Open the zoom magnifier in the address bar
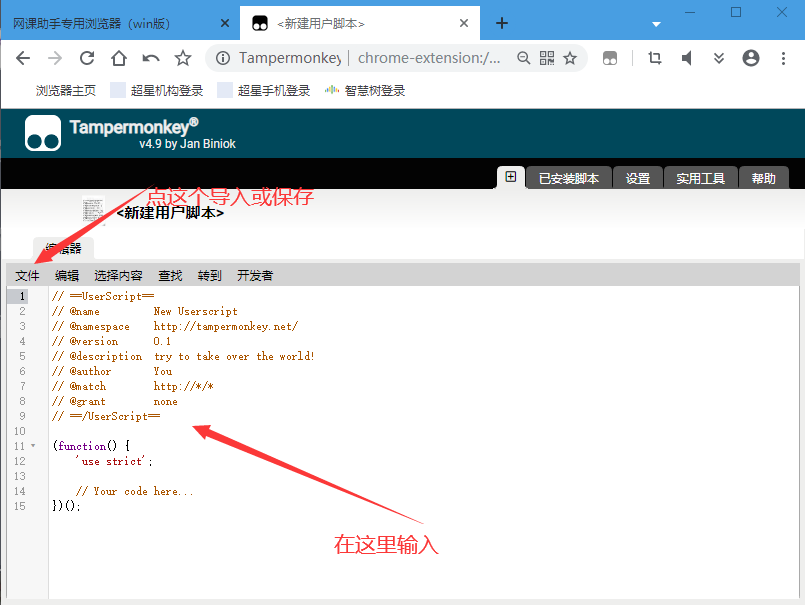The width and height of the screenshot is (805, 605). [x=523, y=58]
